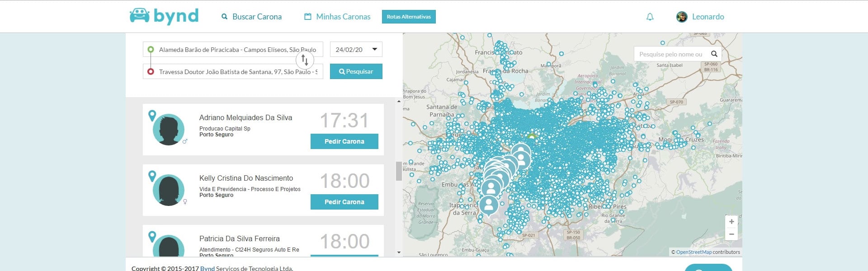Open Leonardo's profile avatar
The image size is (868, 271).
tap(682, 17)
